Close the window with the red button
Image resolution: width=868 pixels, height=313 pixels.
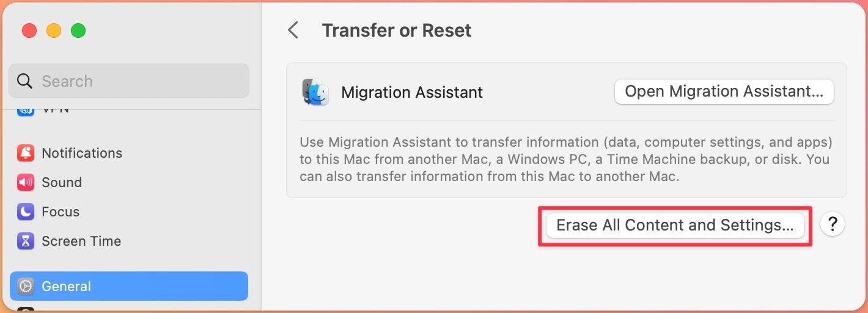click(29, 31)
